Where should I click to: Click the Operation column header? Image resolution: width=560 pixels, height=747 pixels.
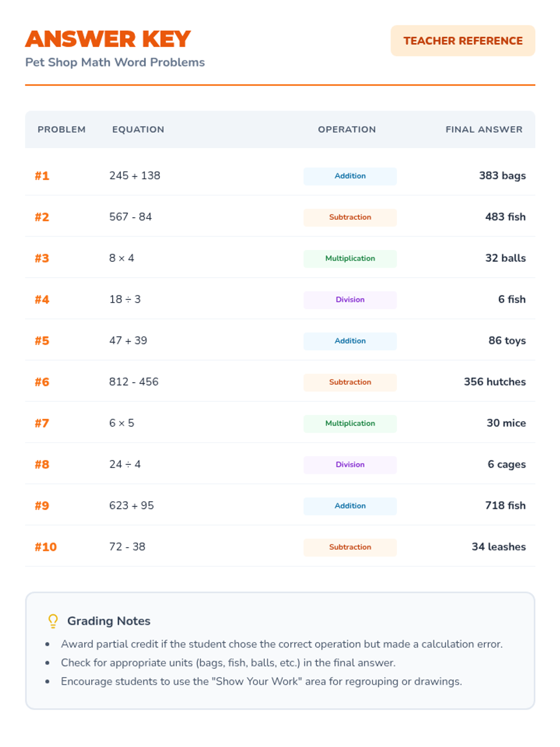point(347,129)
